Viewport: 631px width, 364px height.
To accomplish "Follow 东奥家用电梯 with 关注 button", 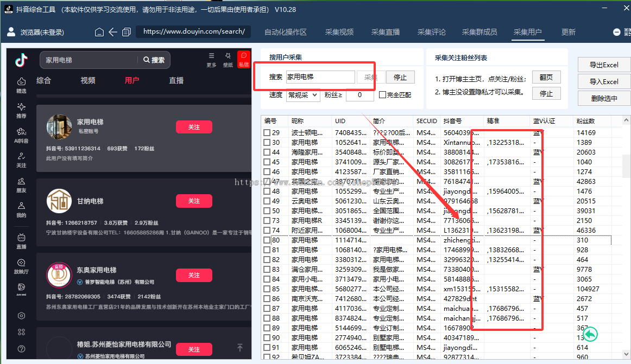I will [194, 275].
